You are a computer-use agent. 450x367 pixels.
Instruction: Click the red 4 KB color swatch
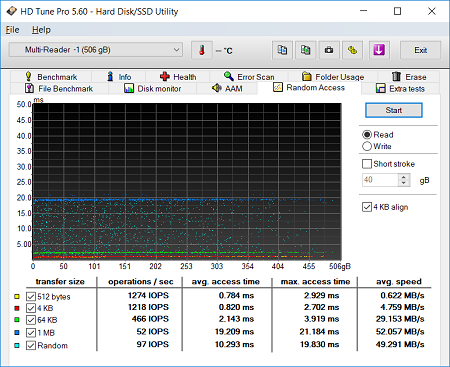[17, 308]
